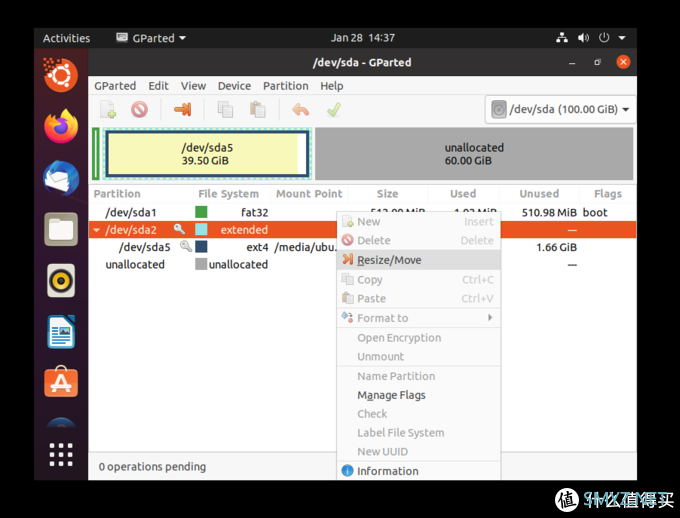Open system menu arrow in top bar
680x518 pixels.
click(622, 38)
